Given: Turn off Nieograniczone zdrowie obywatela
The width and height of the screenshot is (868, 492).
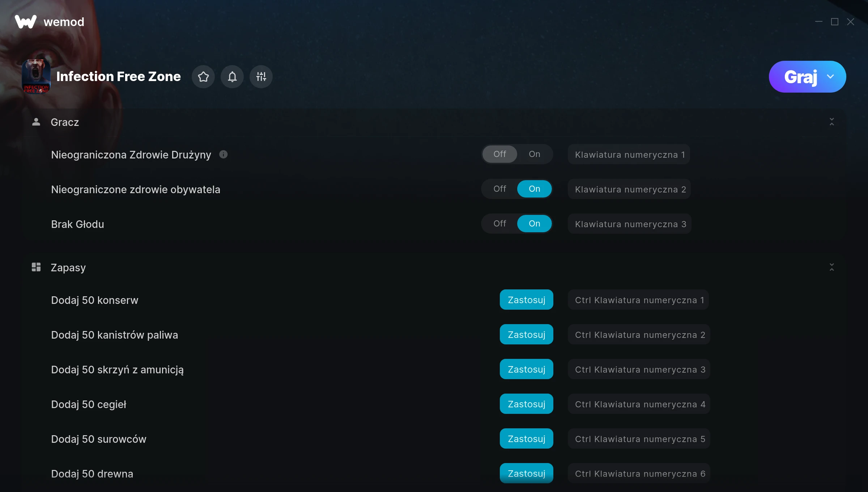Looking at the screenshot, I should [500, 189].
